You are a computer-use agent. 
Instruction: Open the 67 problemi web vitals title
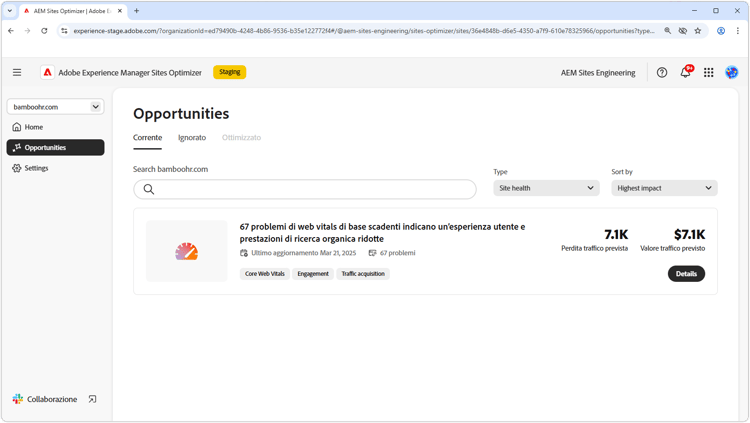click(x=382, y=233)
